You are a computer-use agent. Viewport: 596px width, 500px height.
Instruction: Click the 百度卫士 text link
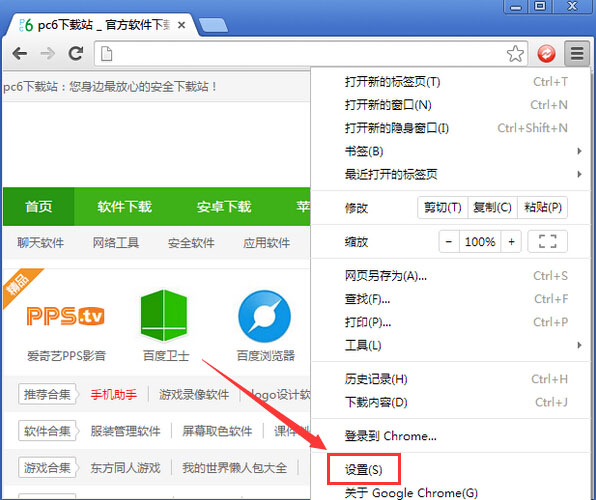tap(166, 356)
